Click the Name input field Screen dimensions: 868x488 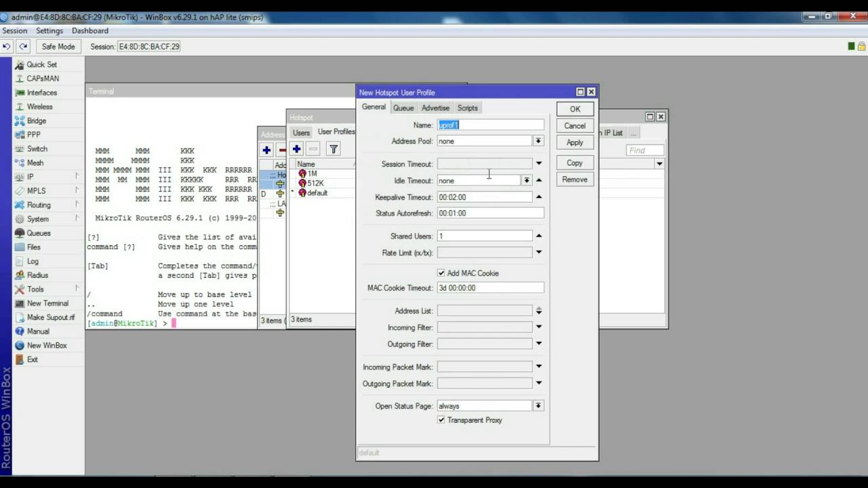(x=490, y=125)
